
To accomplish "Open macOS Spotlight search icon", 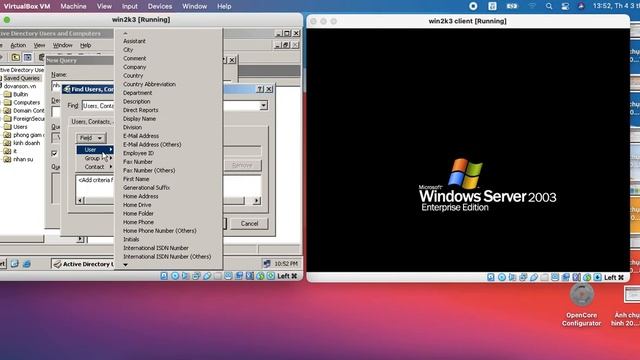I will pyautogui.click(x=549, y=6).
